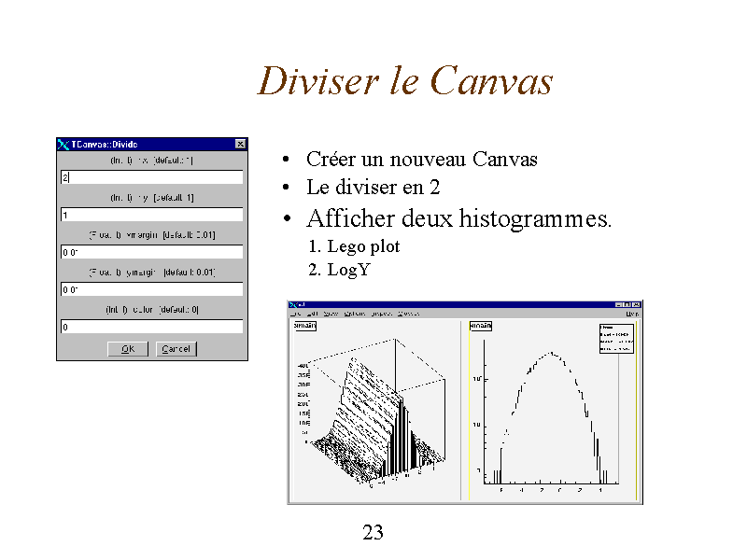
Task: Maximize the canvas window
Action: (x=627, y=305)
